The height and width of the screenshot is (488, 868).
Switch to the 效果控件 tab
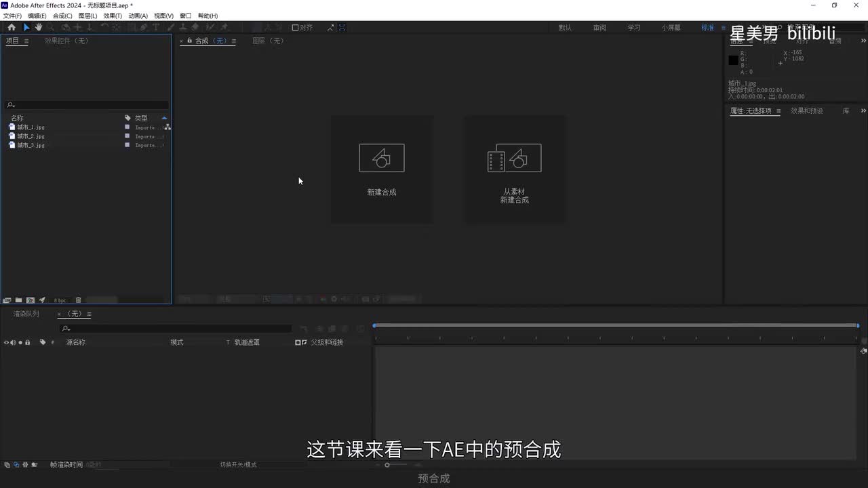point(66,41)
